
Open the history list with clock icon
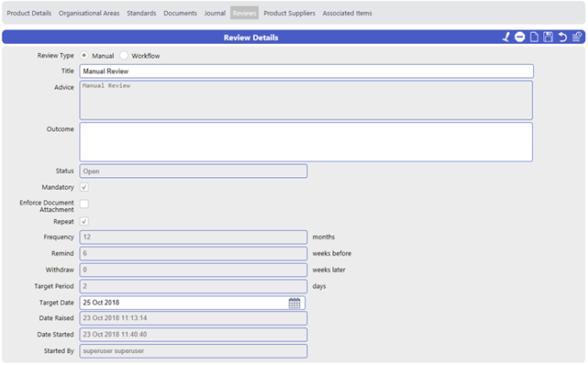[x=577, y=37]
